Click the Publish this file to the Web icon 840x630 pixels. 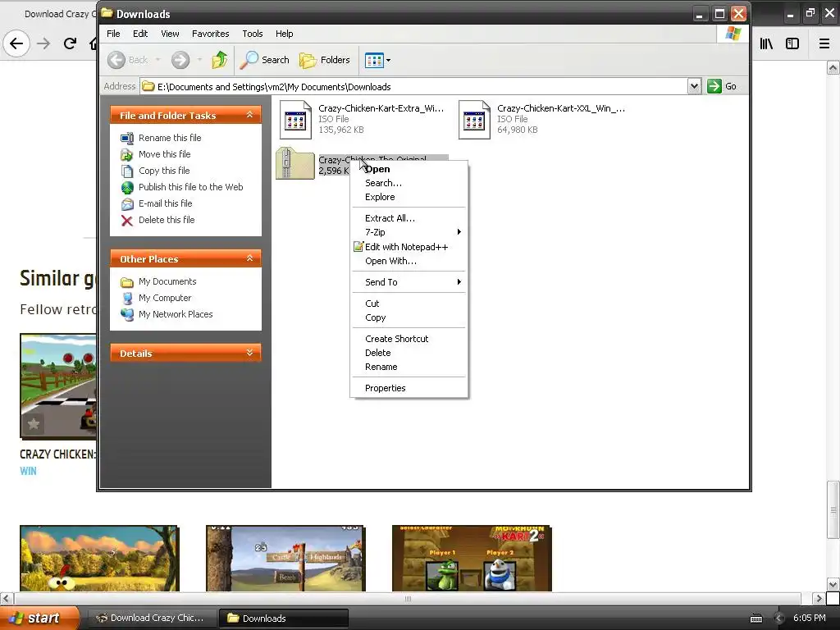(x=127, y=188)
